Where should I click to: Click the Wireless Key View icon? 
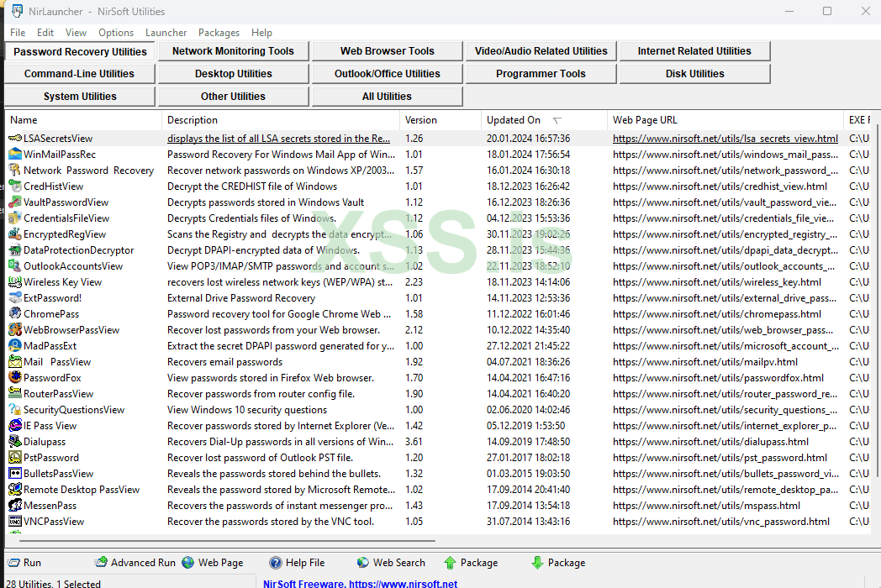[x=15, y=282]
